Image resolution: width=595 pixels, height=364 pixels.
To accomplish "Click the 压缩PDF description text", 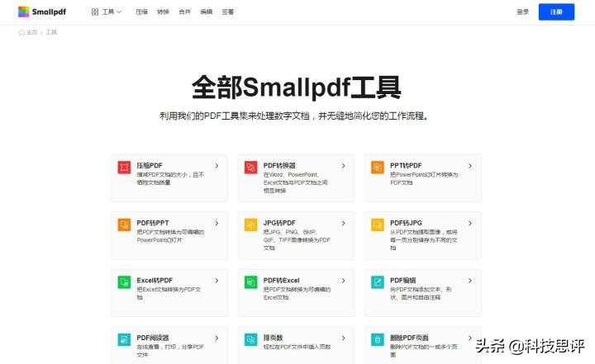I will (170, 178).
